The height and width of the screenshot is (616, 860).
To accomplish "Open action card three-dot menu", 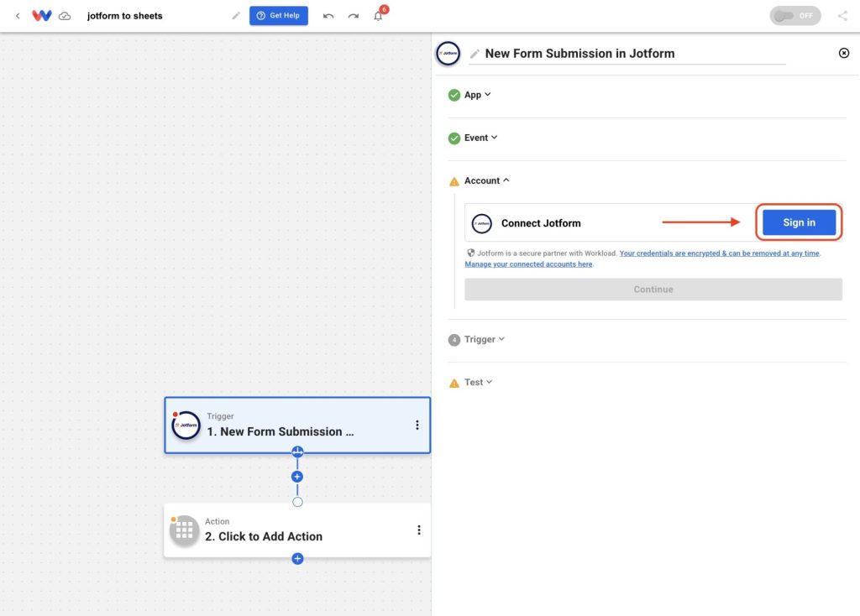I will tap(419, 530).
